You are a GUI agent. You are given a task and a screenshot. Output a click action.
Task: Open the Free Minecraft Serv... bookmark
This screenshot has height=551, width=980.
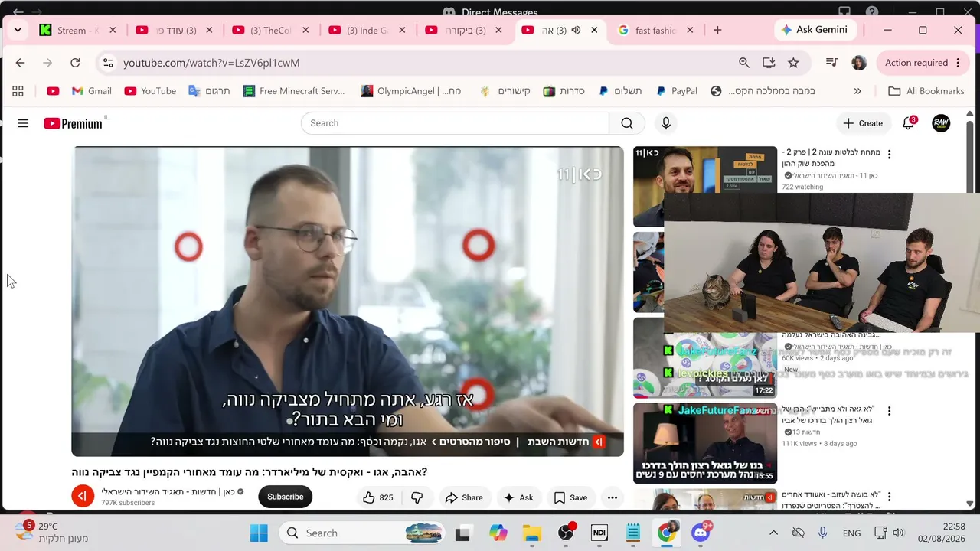coord(294,91)
